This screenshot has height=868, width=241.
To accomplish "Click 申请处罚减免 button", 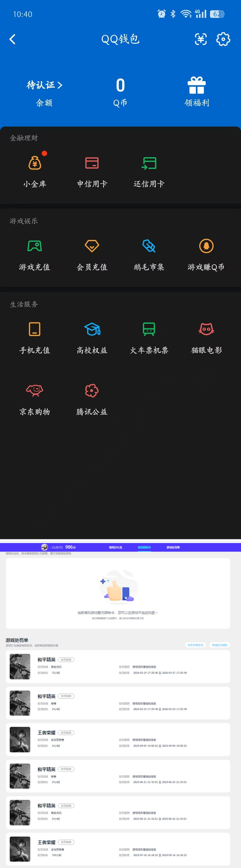I will click(220, 645).
